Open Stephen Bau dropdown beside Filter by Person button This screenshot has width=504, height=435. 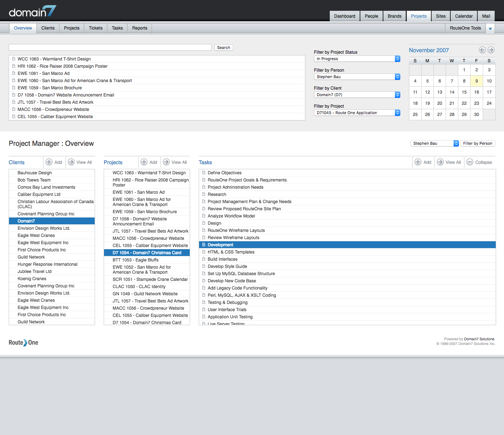pyautogui.click(x=435, y=143)
